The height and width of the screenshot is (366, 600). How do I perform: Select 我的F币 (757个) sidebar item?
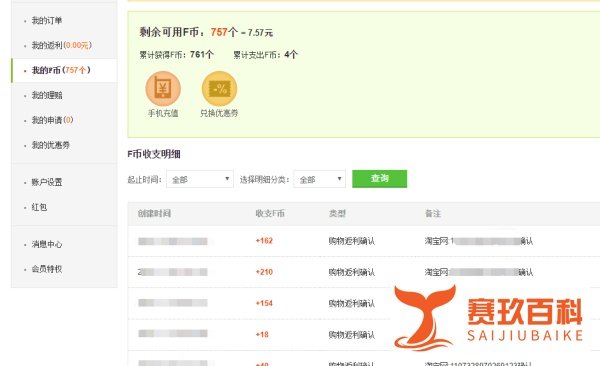[x=61, y=70]
